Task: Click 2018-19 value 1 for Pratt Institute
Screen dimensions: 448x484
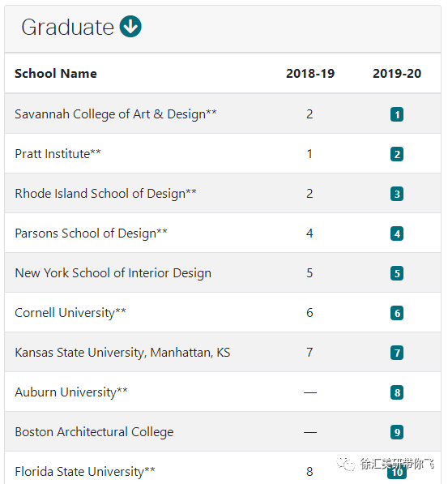Action: (309, 154)
